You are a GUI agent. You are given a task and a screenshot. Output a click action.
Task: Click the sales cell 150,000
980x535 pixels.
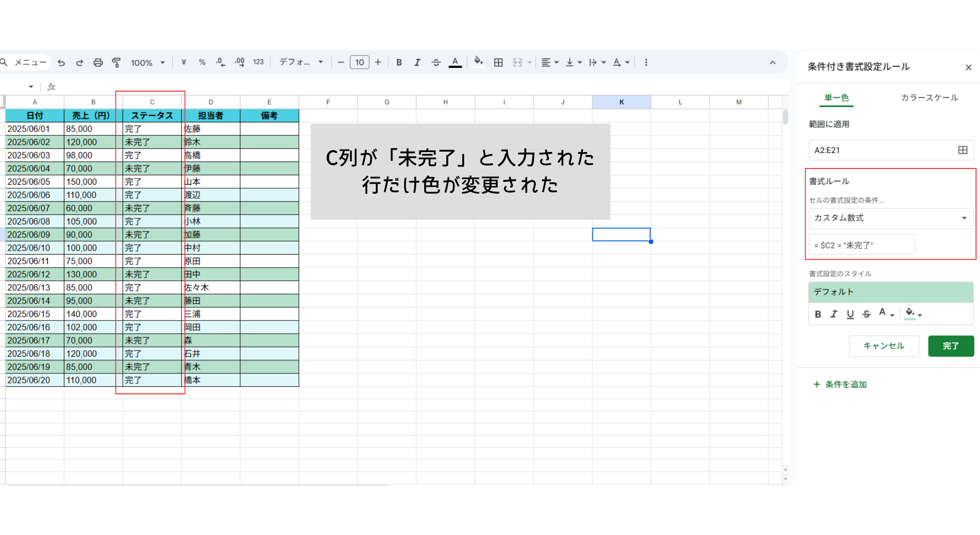(93, 181)
